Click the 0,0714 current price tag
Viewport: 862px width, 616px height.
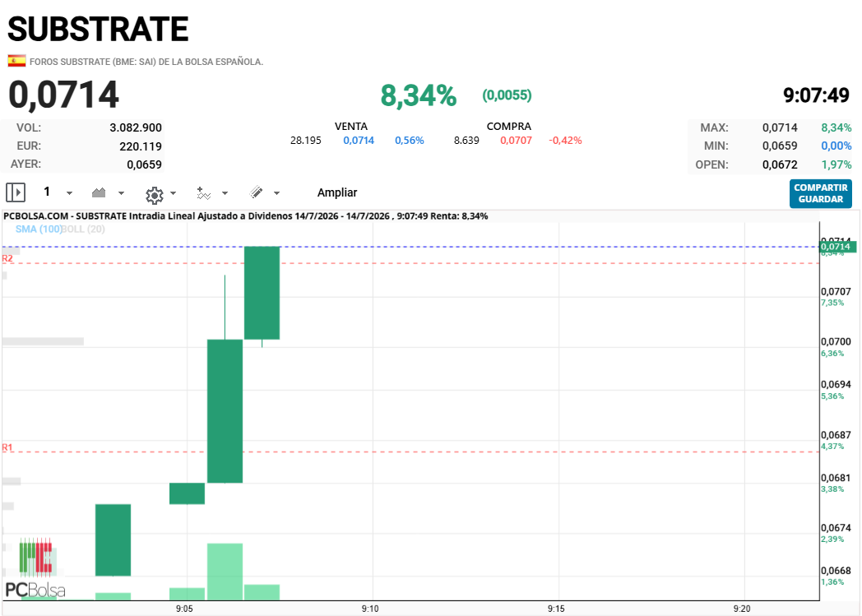[838, 247]
